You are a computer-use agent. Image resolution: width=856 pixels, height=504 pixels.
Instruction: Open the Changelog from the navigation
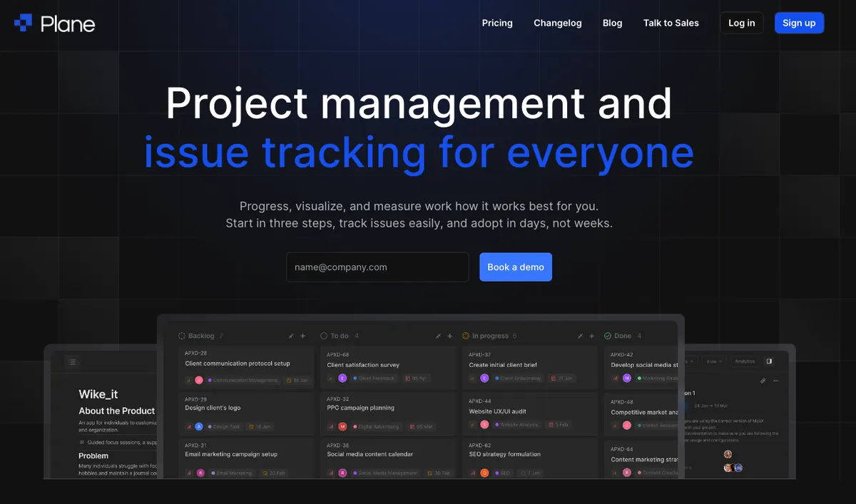(x=558, y=23)
